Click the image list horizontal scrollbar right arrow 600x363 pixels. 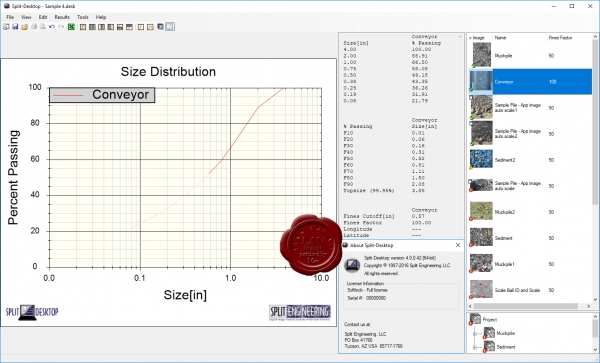(x=589, y=306)
